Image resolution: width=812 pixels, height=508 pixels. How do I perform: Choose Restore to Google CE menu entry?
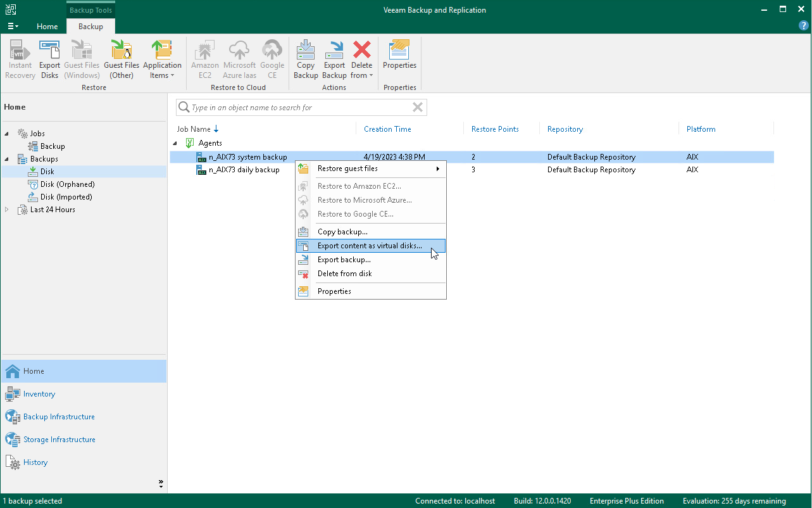tap(371, 214)
